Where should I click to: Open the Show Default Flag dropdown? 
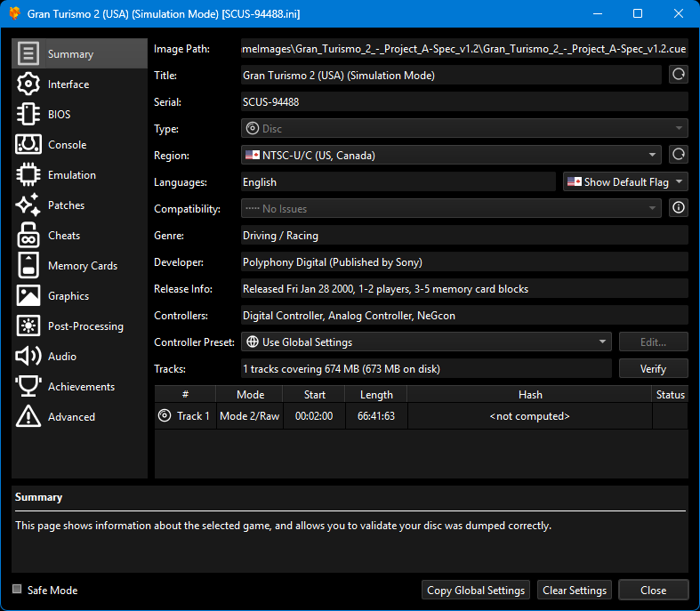(x=625, y=182)
